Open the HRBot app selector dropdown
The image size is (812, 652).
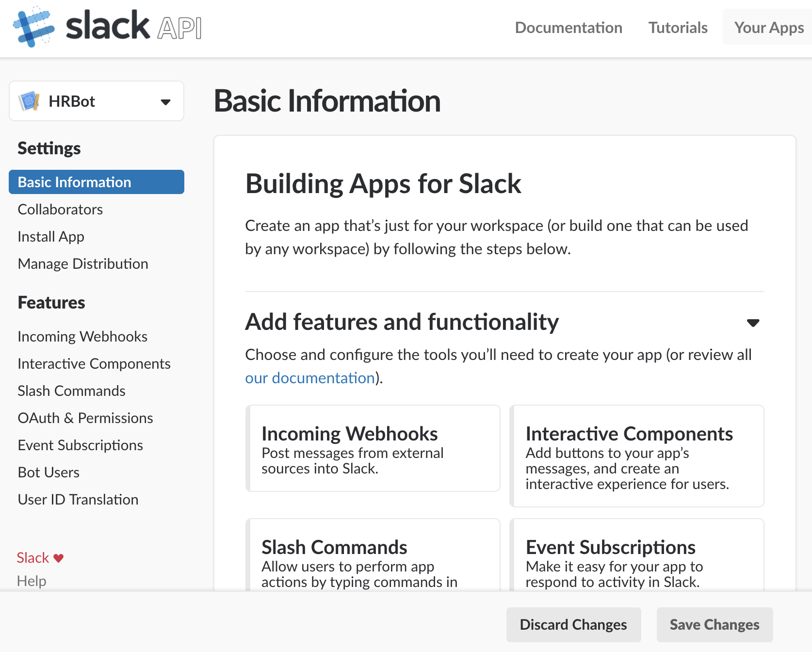(x=165, y=102)
